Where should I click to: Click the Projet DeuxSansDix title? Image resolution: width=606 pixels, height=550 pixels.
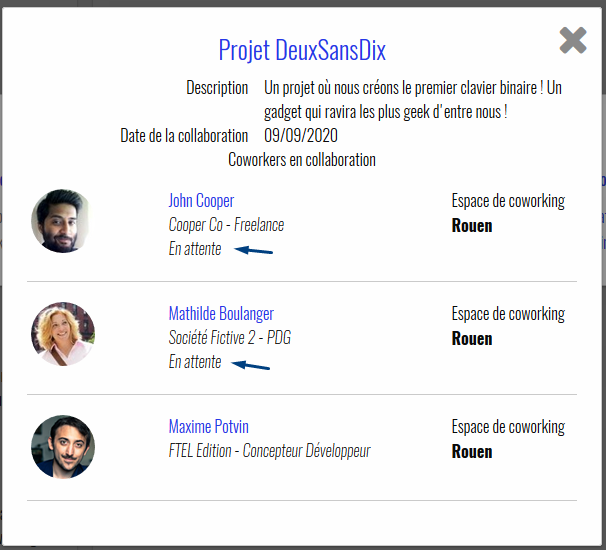coord(302,50)
